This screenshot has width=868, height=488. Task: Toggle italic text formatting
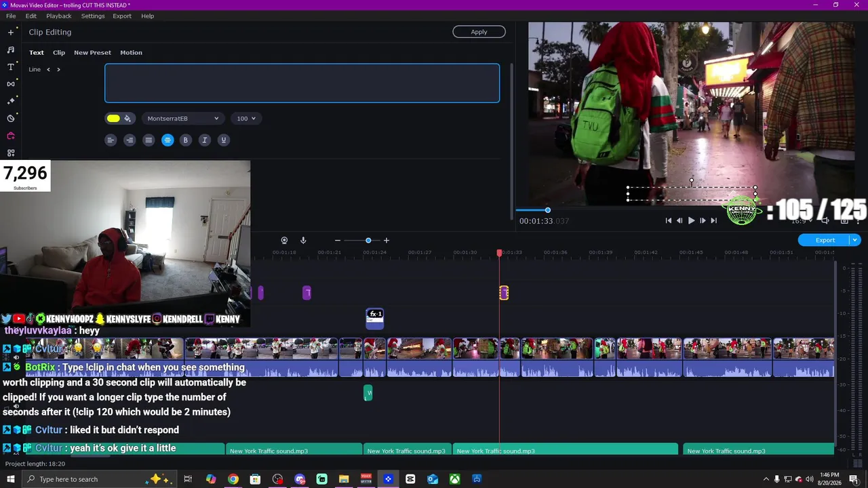pyautogui.click(x=204, y=140)
